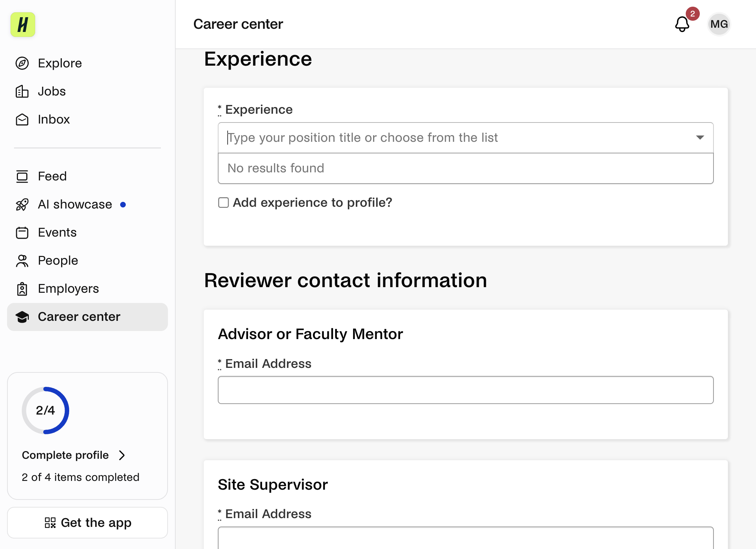Expand the Experience dropdown arrow

700,138
